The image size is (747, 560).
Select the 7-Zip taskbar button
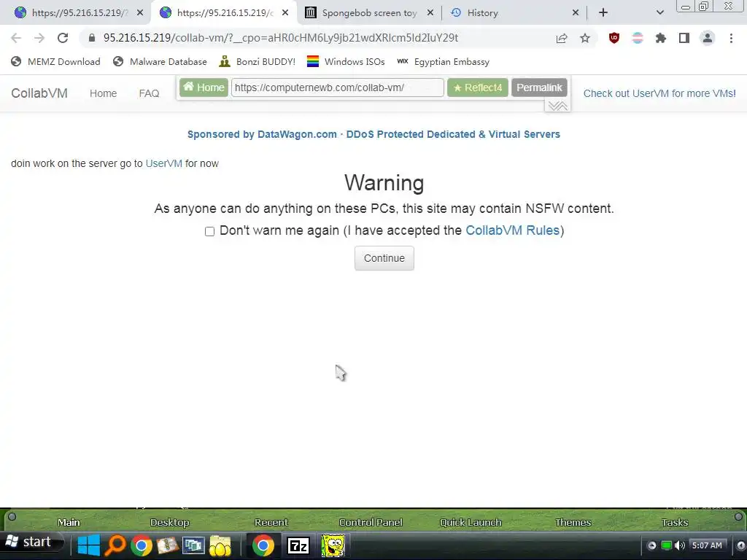(298, 545)
